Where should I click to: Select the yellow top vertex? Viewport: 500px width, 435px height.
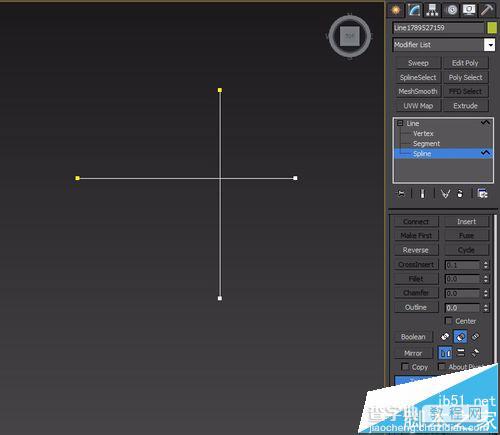click(x=220, y=90)
